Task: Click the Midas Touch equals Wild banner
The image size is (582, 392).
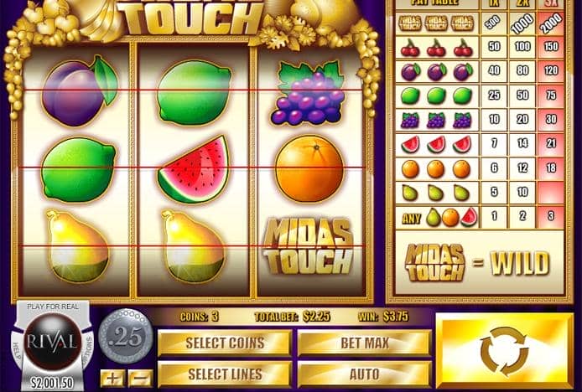Action: pos(479,262)
